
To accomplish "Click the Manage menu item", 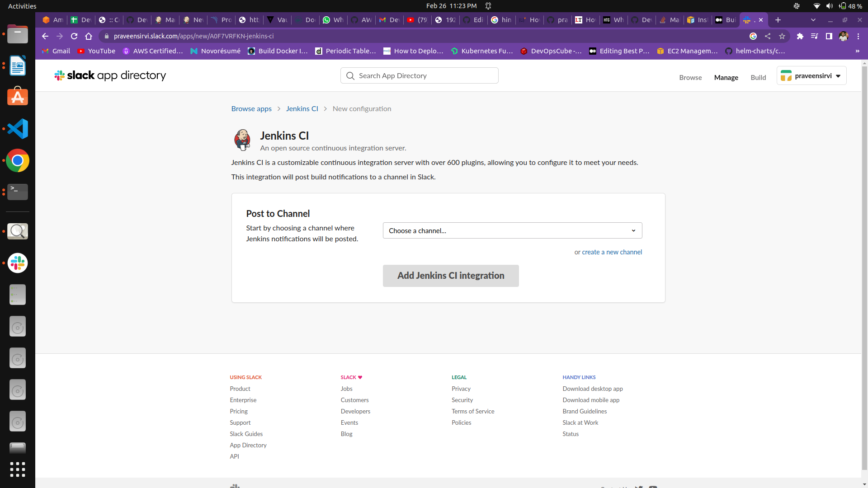I will pos(726,77).
